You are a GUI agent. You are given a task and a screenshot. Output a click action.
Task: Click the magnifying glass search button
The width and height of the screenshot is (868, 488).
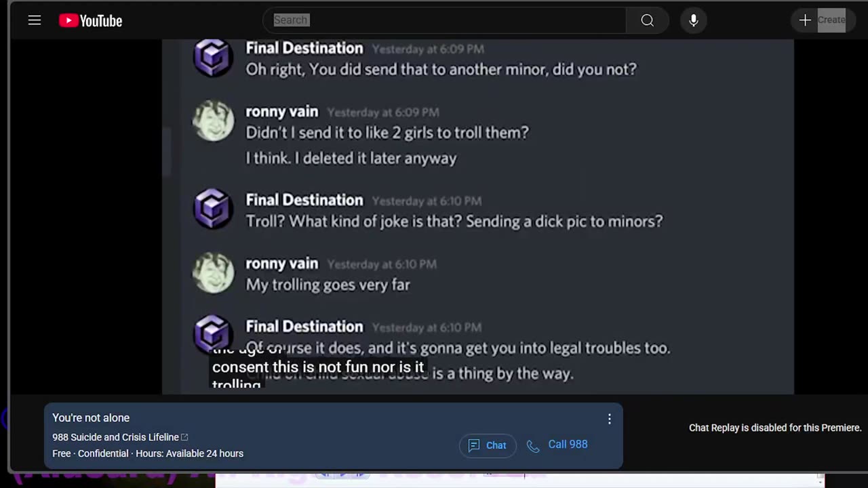tap(648, 20)
